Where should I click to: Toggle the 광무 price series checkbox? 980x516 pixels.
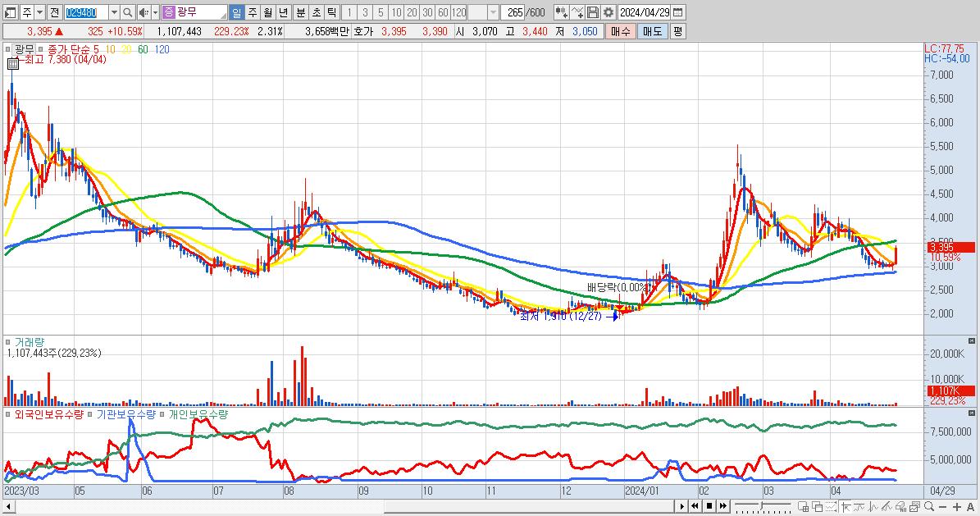8,48
